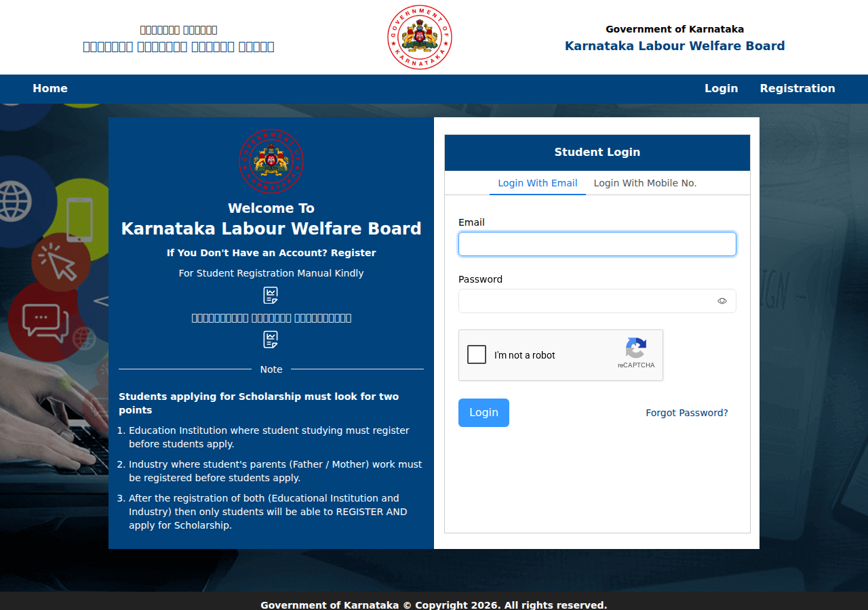Open Login from the top navigation bar
This screenshot has height=610, width=868.
(x=722, y=89)
